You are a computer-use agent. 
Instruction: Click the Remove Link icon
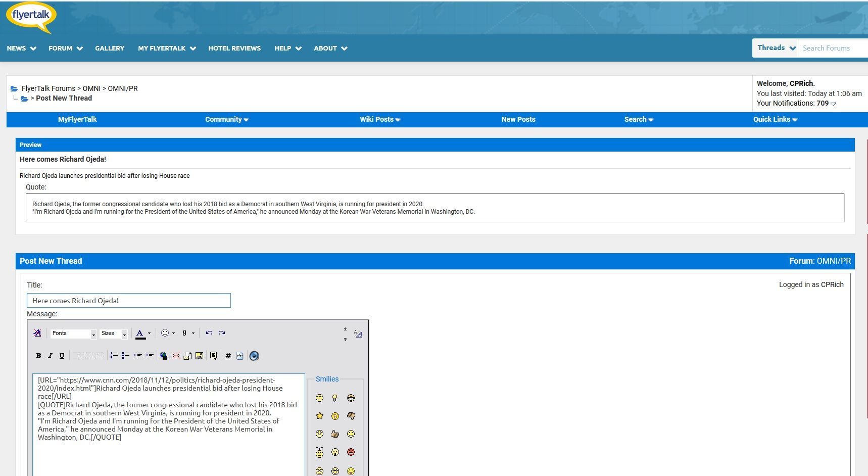(176, 356)
